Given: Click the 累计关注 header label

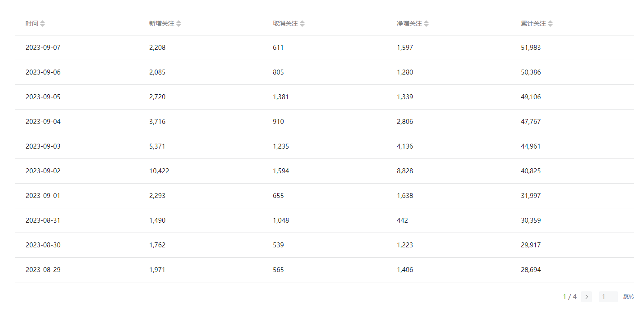Looking at the screenshot, I should click(x=533, y=24).
